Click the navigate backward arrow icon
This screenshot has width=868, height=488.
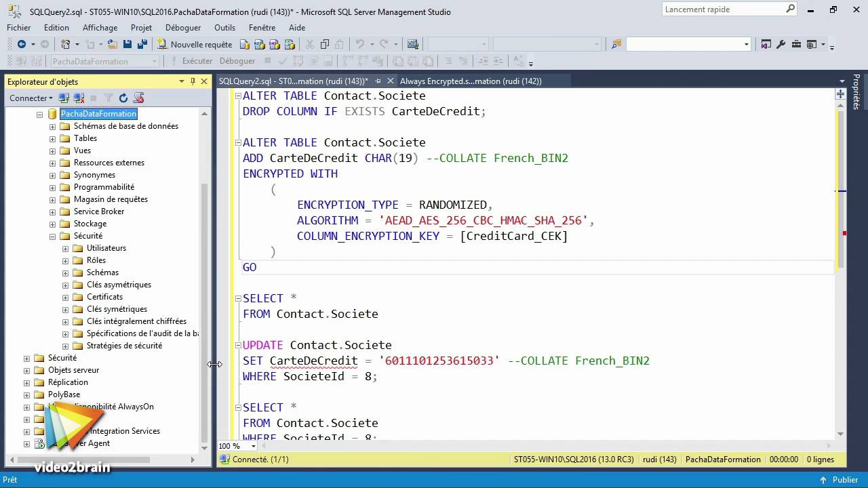22,44
